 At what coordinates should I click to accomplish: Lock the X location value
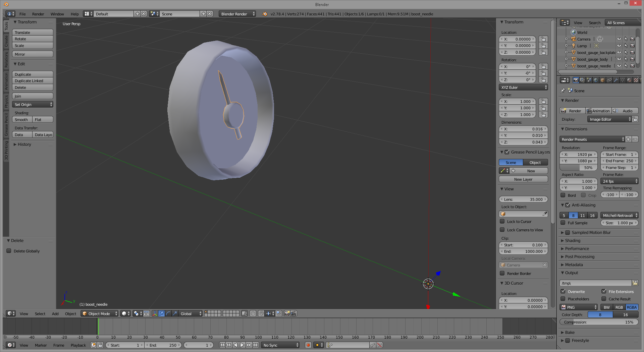tap(543, 39)
